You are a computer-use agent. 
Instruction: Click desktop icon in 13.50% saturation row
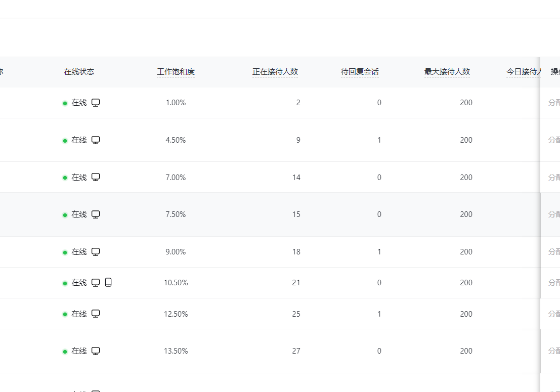(96, 351)
